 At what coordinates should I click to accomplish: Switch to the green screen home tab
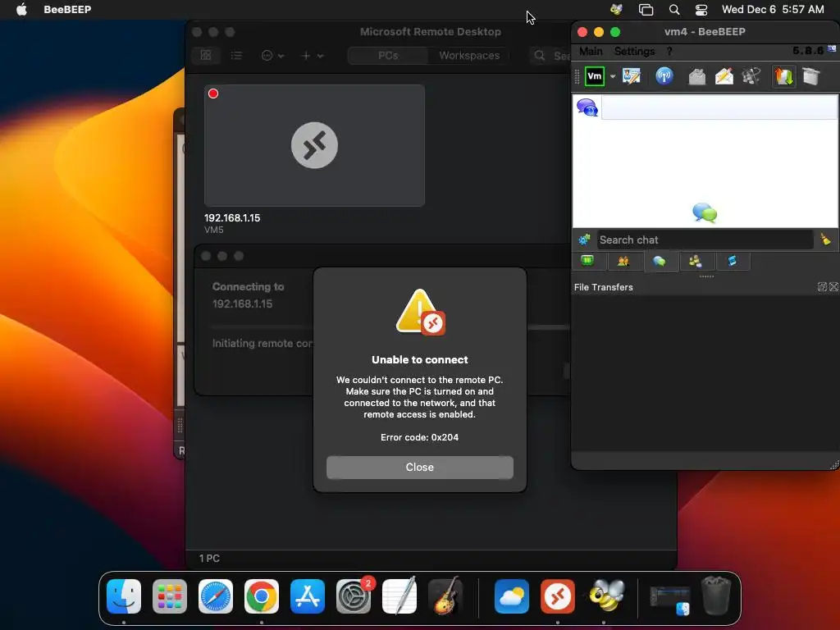587,261
